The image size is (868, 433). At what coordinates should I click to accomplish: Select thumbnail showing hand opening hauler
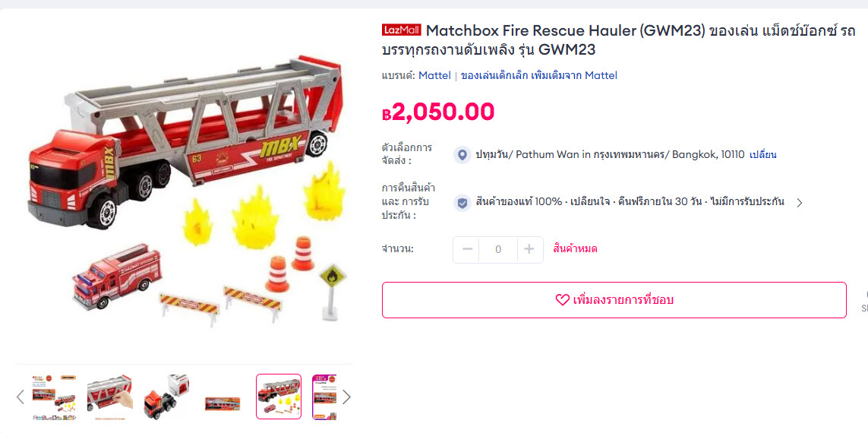tap(109, 397)
